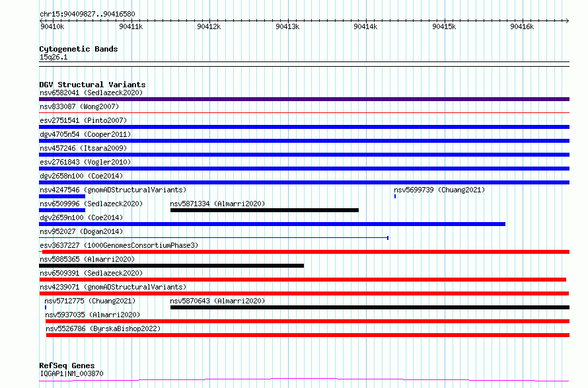Click the tiny blue nsv5712775 marker
Screen dimensions: 588x388
[46, 307]
